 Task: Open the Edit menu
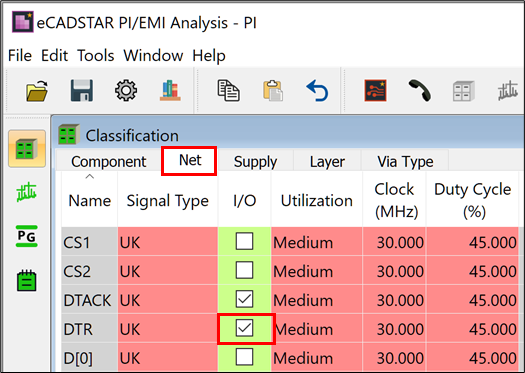coord(55,55)
